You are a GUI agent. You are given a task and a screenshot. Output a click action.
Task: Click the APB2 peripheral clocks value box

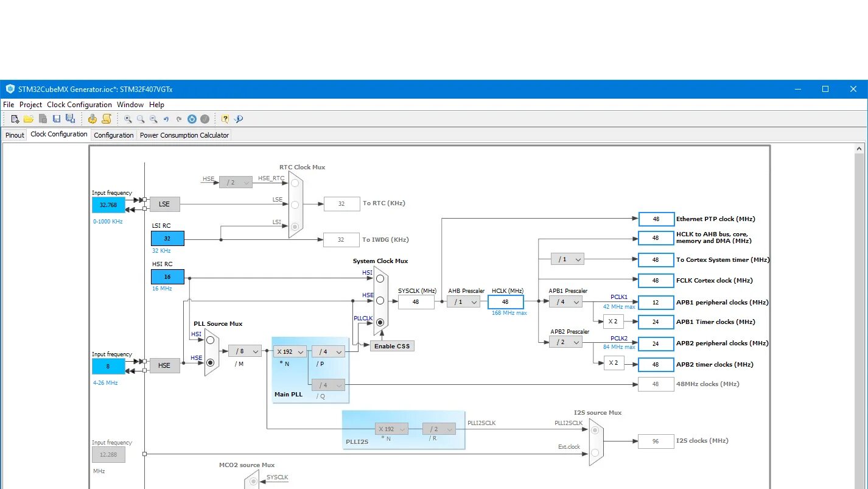click(656, 343)
